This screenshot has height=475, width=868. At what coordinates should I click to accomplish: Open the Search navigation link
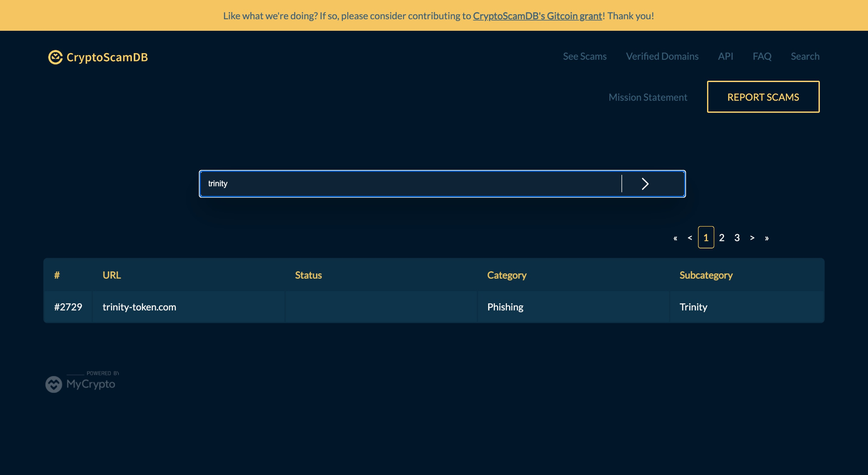tap(805, 56)
